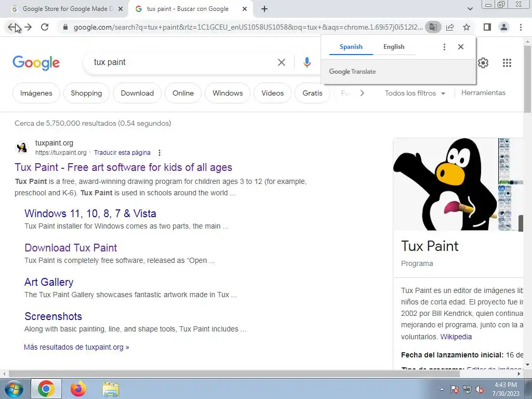This screenshot has width=532, height=399.
Task: Filter results by Shopping
Action: [86, 93]
